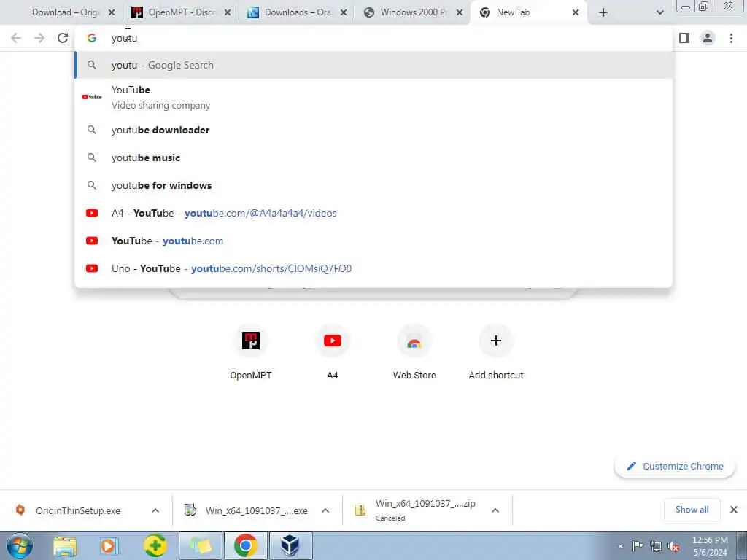Open the A4 - YouTube videos suggestion

pyautogui.click(x=373, y=213)
